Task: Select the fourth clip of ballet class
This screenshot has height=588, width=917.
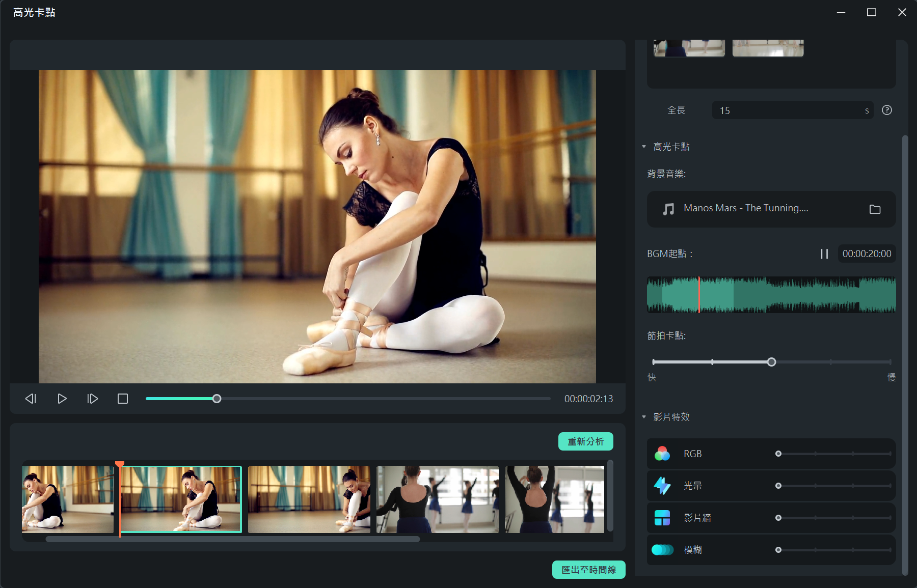Action: point(438,499)
